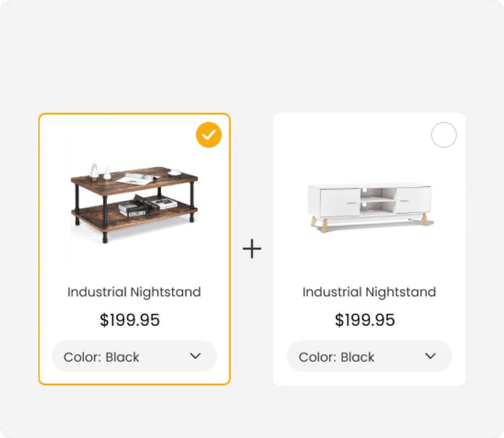This screenshot has width=504, height=438.
Task: Click the $199.95 price on the selected card
Action: 130,320
